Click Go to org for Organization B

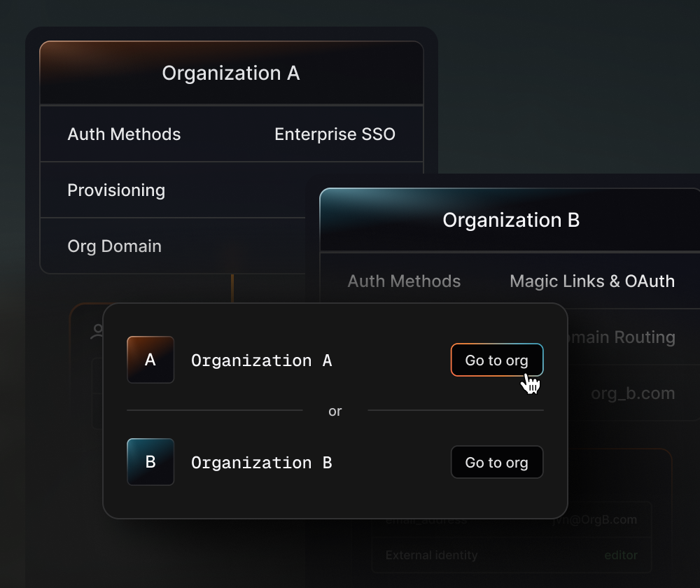pyautogui.click(x=497, y=462)
